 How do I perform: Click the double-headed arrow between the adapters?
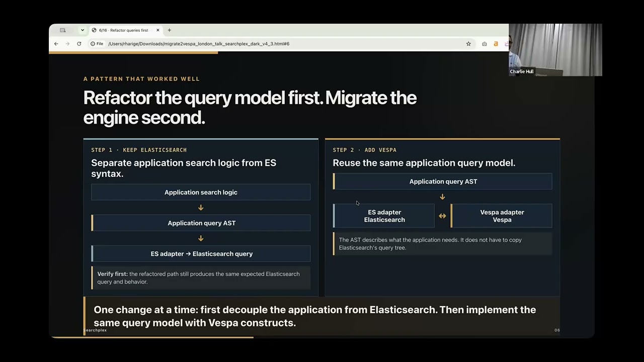click(x=442, y=216)
